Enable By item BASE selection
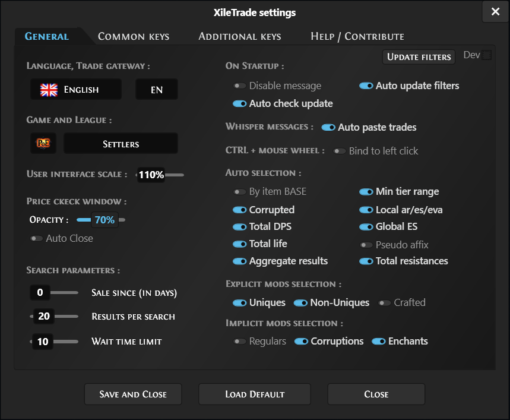510x420 pixels. click(x=240, y=192)
